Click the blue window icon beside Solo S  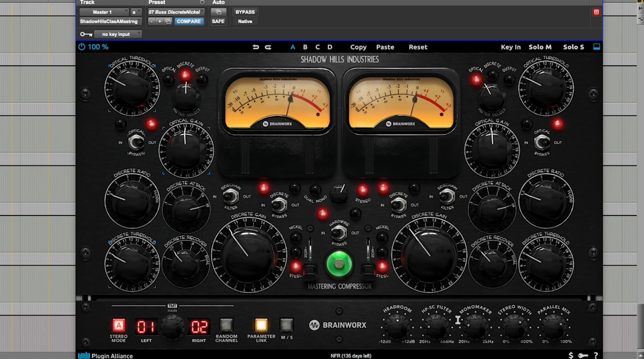click(597, 47)
